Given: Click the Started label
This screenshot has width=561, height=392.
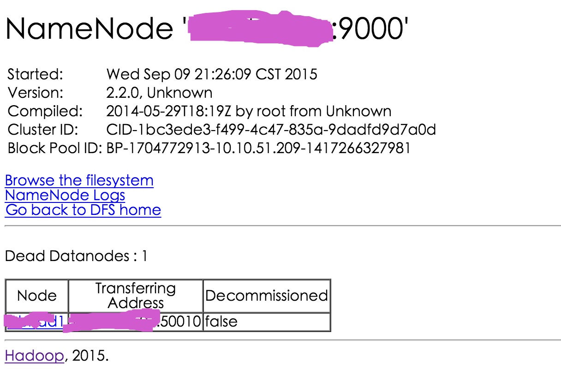Looking at the screenshot, I should click(x=36, y=74).
